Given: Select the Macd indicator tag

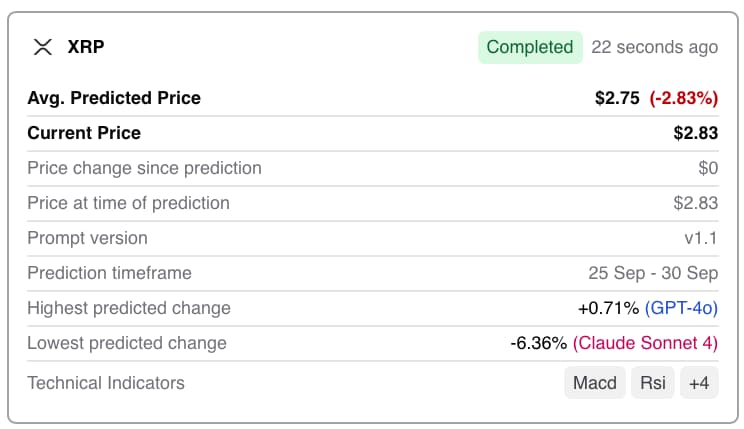Looking at the screenshot, I should click(x=594, y=383).
